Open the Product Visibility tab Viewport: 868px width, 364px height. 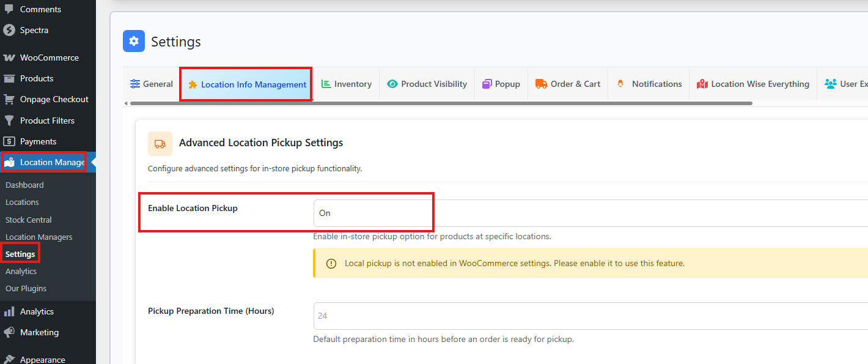427,84
